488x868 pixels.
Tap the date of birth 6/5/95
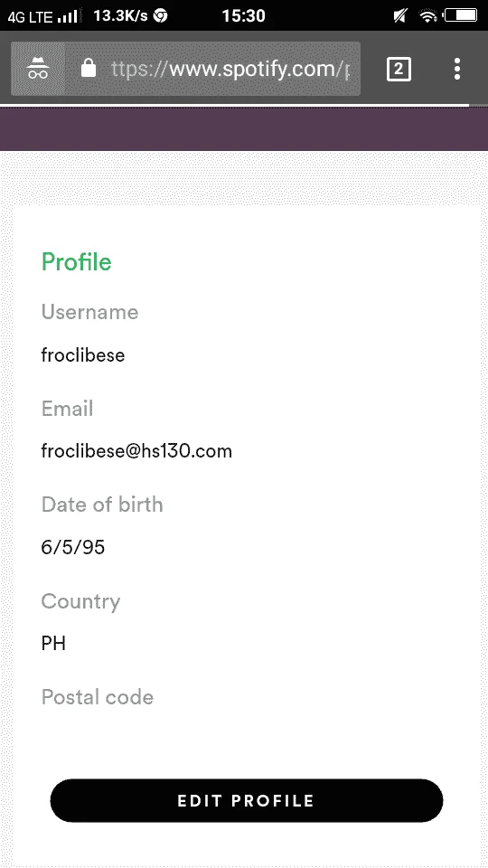[73, 547]
